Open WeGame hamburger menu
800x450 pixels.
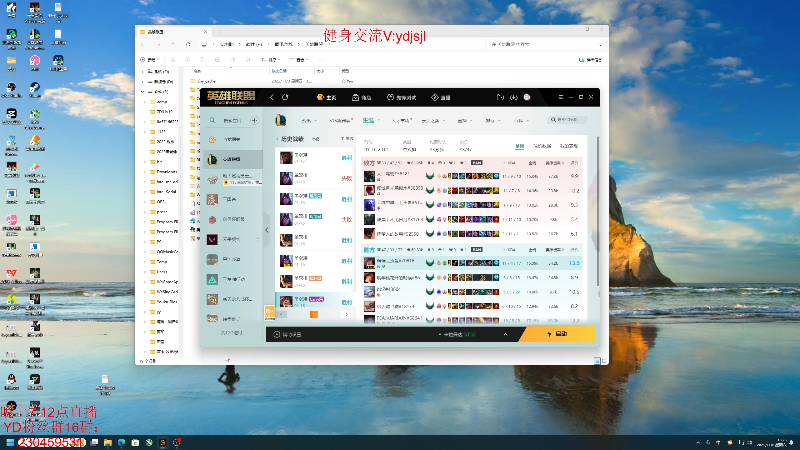pyautogui.click(x=561, y=97)
